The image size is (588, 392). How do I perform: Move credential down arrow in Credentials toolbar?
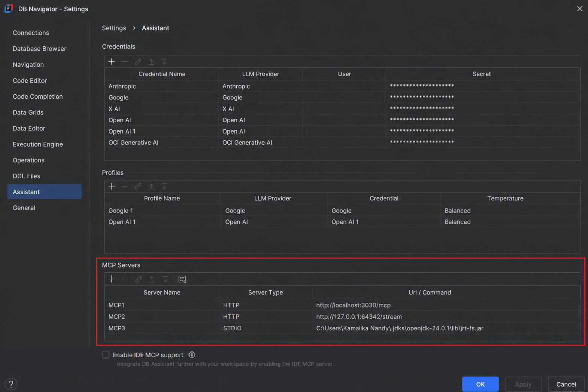point(164,61)
